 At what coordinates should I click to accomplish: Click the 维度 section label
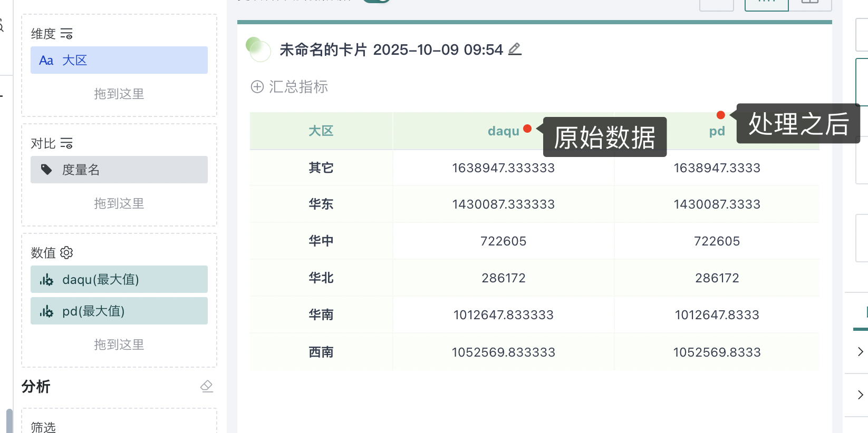coord(43,34)
